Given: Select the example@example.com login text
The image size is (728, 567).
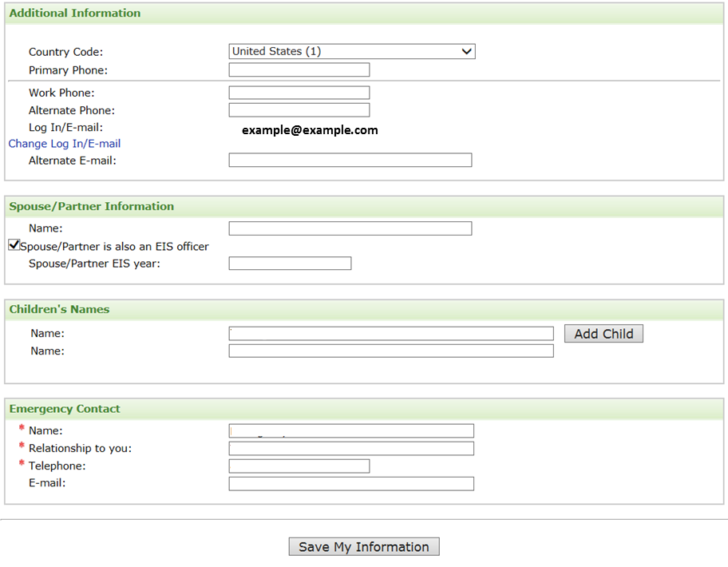Looking at the screenshot, I should pos(310,130).
